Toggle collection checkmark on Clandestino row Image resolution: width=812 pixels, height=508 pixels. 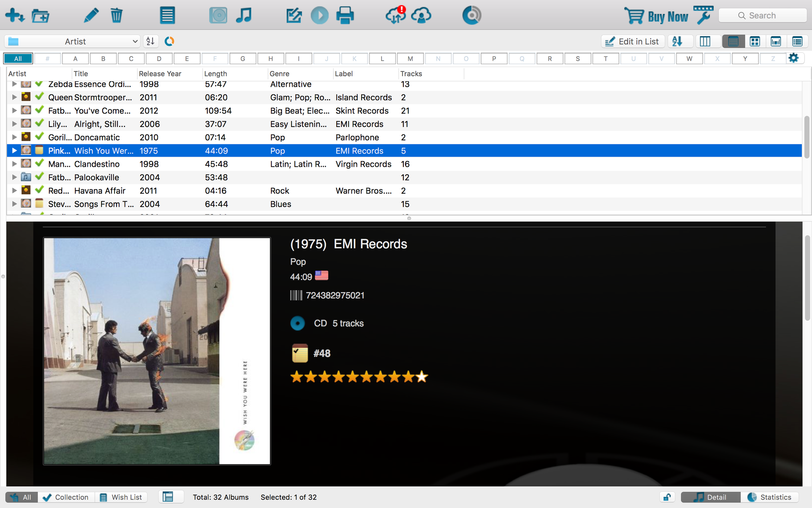(39, 163)
